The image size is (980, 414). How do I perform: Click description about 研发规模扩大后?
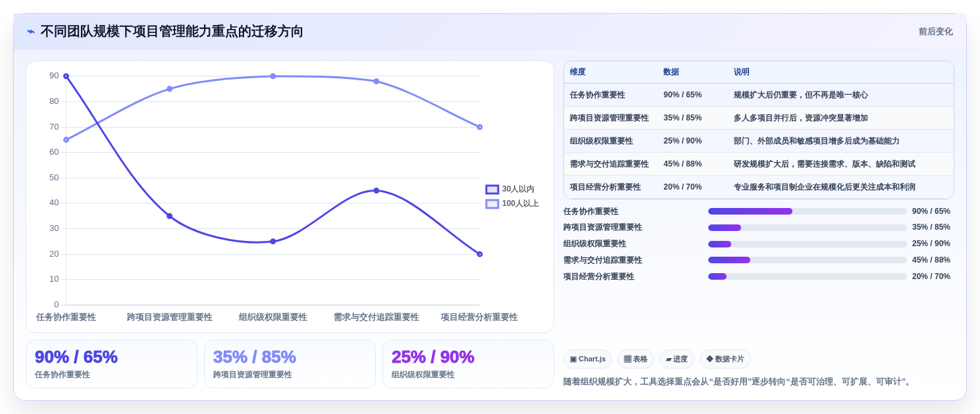[825, 164]
